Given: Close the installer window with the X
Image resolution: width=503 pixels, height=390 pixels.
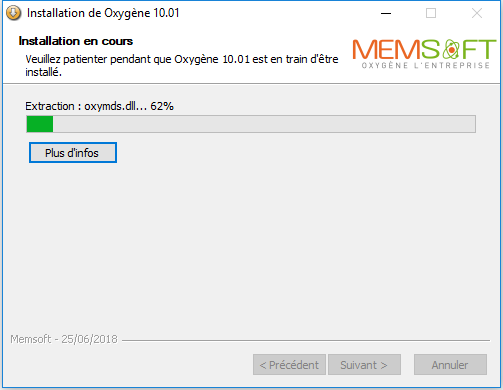Looking at the screenshot, I should tap(477, 13).
